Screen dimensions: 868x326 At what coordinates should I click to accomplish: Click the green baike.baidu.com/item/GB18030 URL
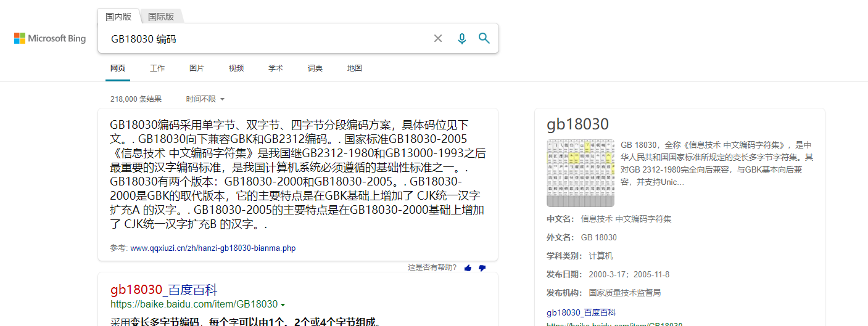pos(194,304)
